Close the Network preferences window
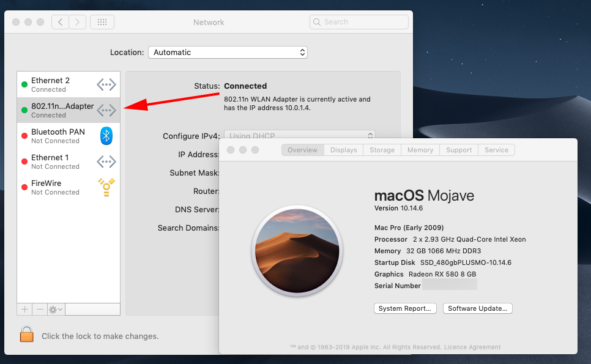This screenshot has width=591, height=364. pos(16,22)
